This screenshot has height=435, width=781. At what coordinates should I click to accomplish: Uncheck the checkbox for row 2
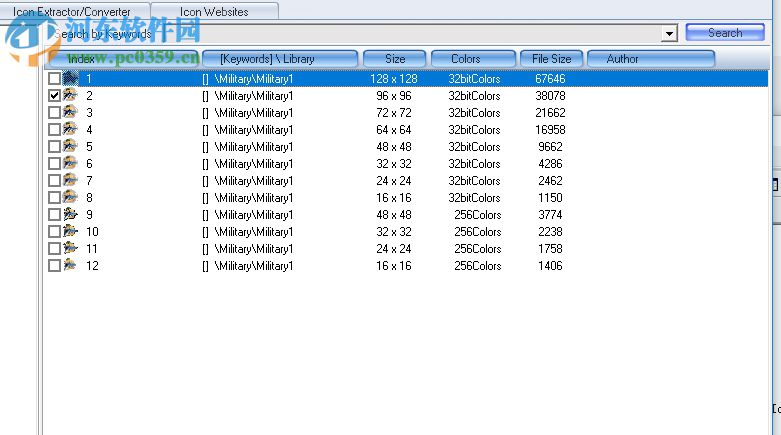(54, 95)
